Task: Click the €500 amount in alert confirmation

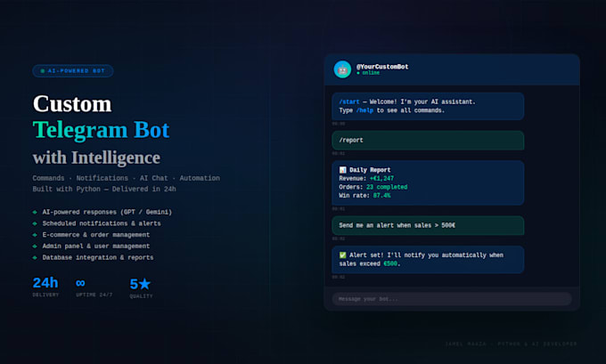Action: click(390, 263)
